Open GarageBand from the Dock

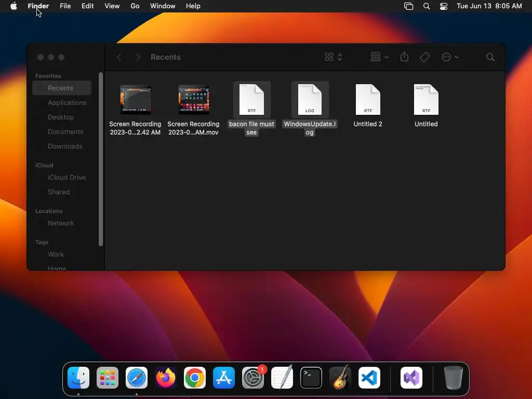point(340,378)
